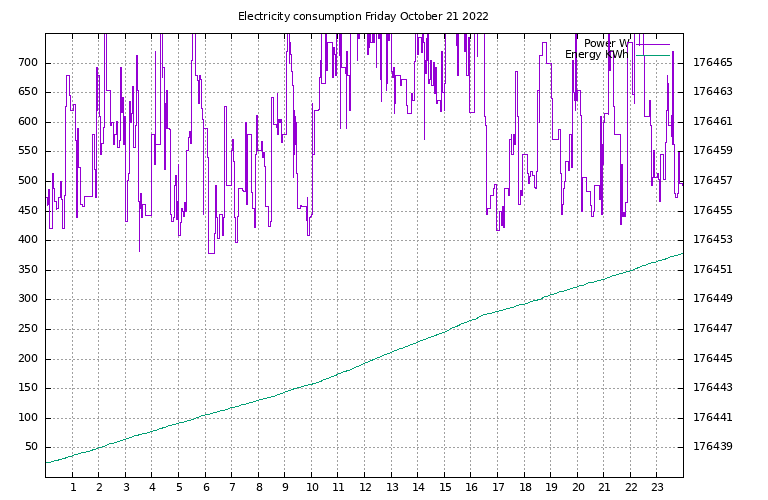
Task: Click hour label 3 on the x-axis
Action: tap(126, 487)
